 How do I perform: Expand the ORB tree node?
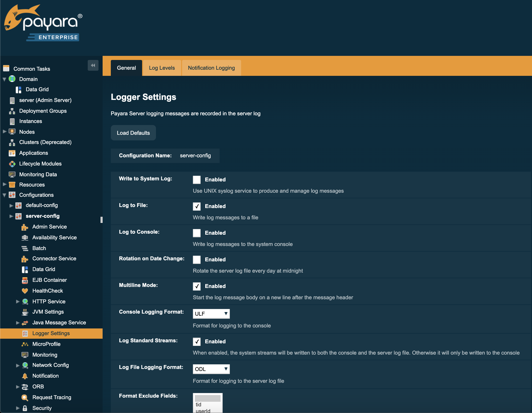(x=18, y=387)
